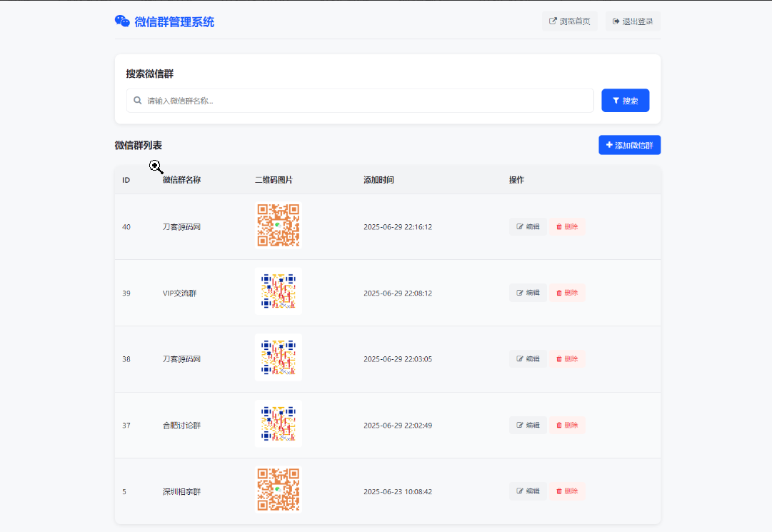Click the ID cell 39
The image size is (772, 532).
pyautogui.click(x=126, y=293)
